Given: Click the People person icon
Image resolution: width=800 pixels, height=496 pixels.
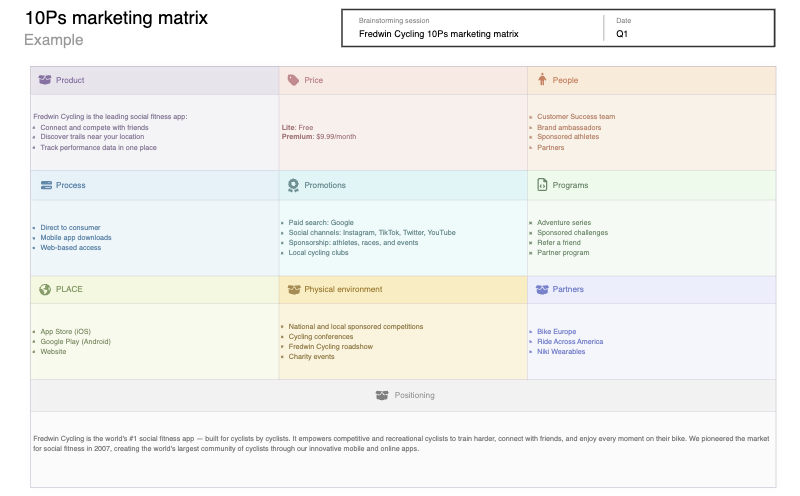Looking at the screenshot, I should [542, 80].
